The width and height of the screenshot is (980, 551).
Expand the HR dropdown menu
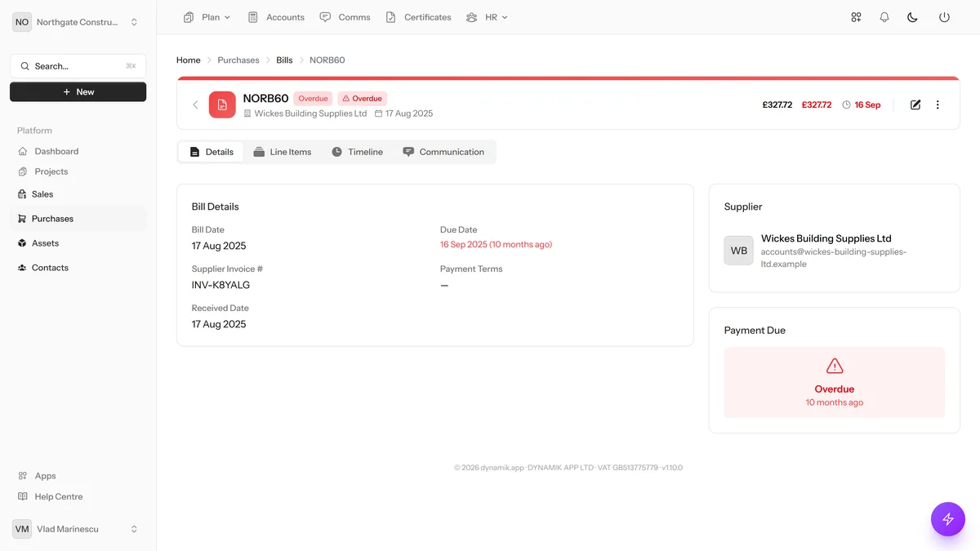tap(487, 17)
